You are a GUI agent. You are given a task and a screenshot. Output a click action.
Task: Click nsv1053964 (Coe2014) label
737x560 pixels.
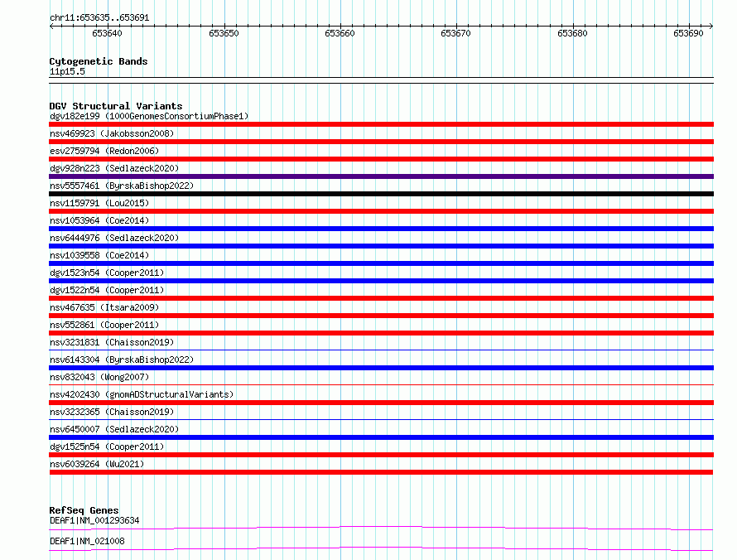coord(99,220)
